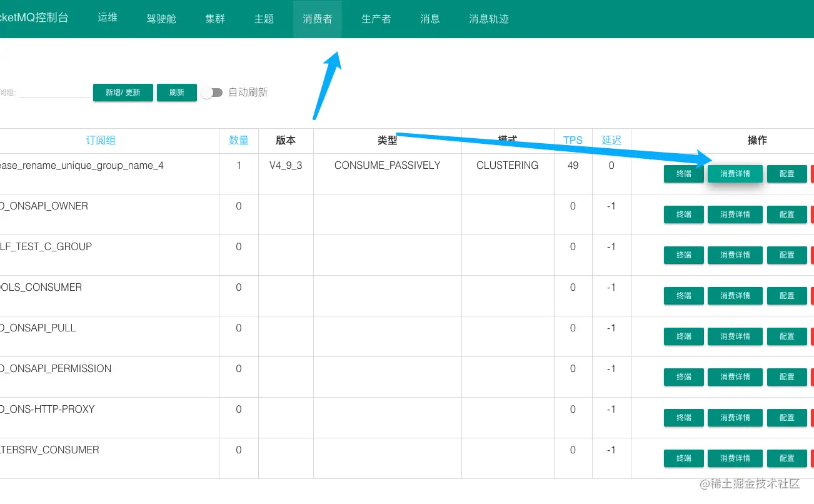View 消费详情 in the D_ONSAPI_OWNER row
This screenshot has width=814, height=504.
pyautogui.click(x=735, y=214)
